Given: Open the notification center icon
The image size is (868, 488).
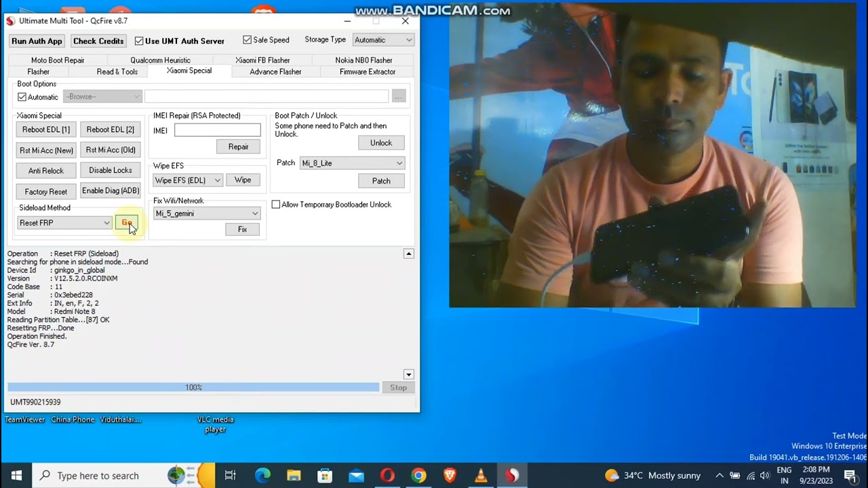Looking at the screenshot, I should click(x=850, y=475).
